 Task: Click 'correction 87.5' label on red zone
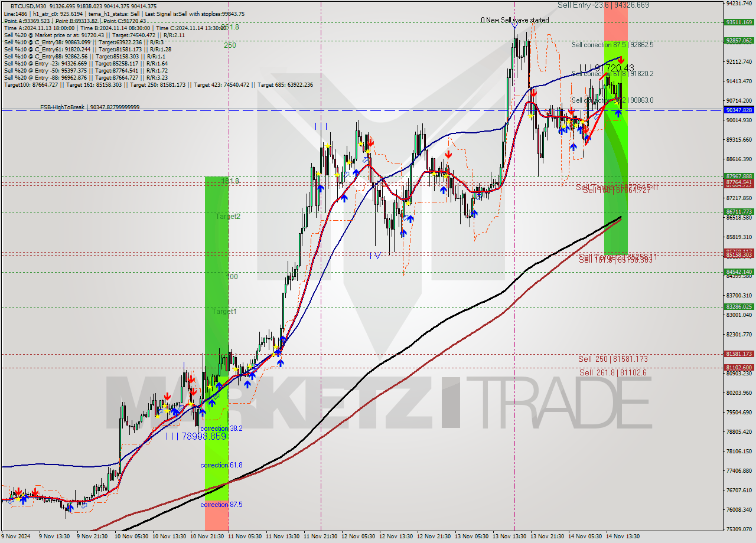(221, 505)
